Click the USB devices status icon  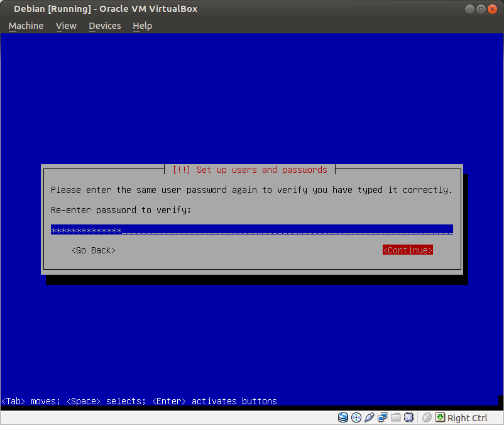[x=370, y=417]
